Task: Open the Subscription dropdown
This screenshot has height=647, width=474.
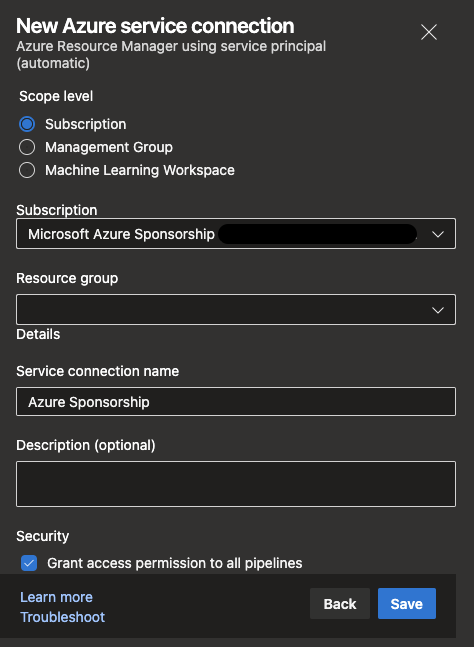Action: (236, 234)
